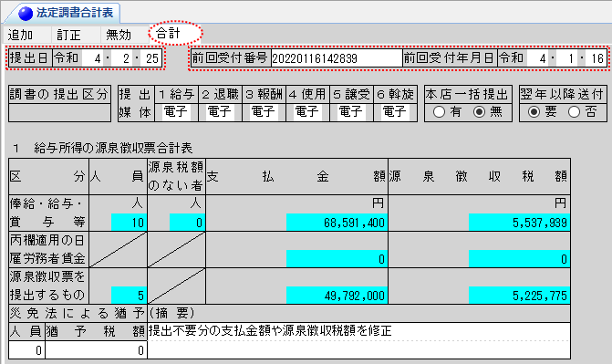This screenshot has width=612, height=364.
Task: Click the 電子 media cell under 3 報酬
Action: [264, 112]
